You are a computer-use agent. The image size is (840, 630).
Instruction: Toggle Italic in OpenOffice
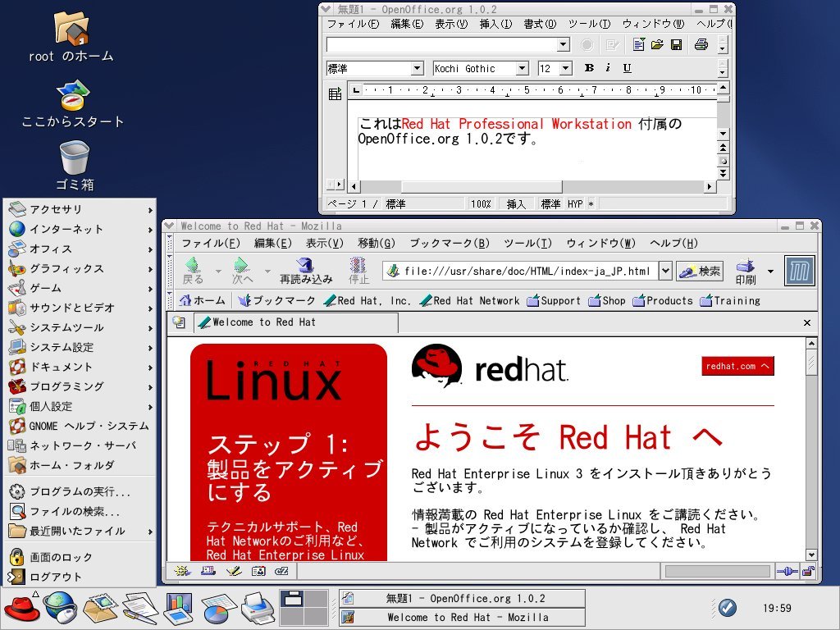coord(608,68)
